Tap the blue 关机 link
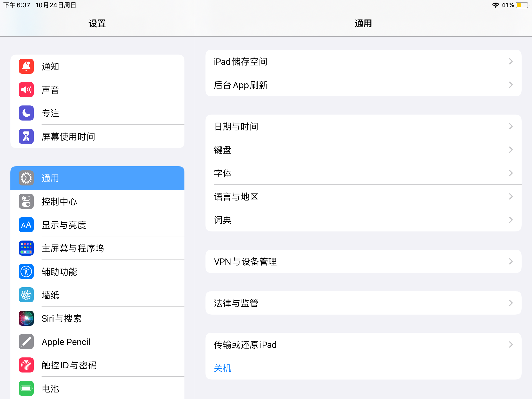This screenshot has height=399, width=532. tap(223, 368)
